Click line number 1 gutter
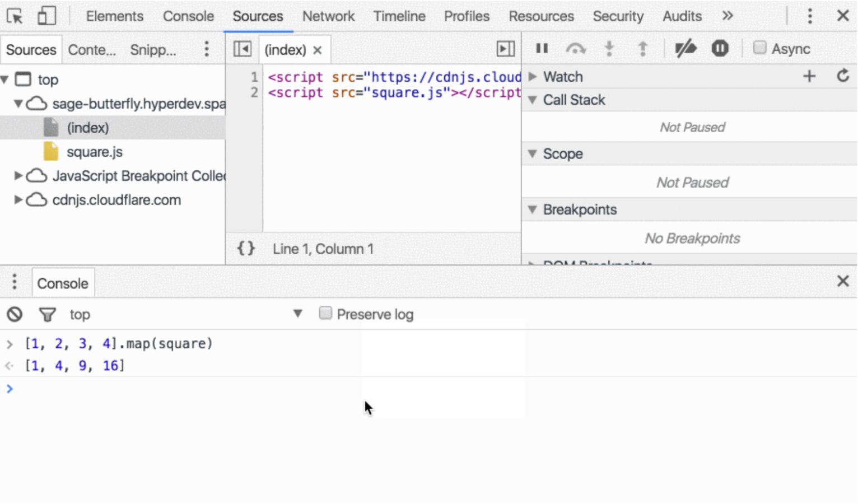This screenshot has height=504, width=858. pos(254,77)
